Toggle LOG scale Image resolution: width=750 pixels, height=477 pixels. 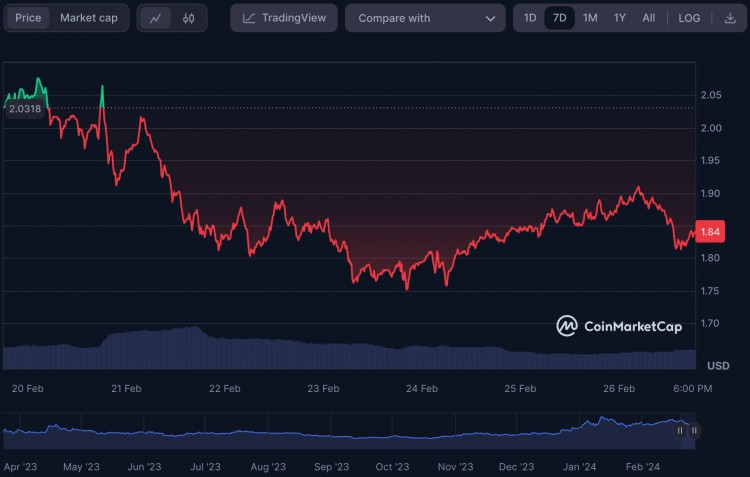coord(689,18)
